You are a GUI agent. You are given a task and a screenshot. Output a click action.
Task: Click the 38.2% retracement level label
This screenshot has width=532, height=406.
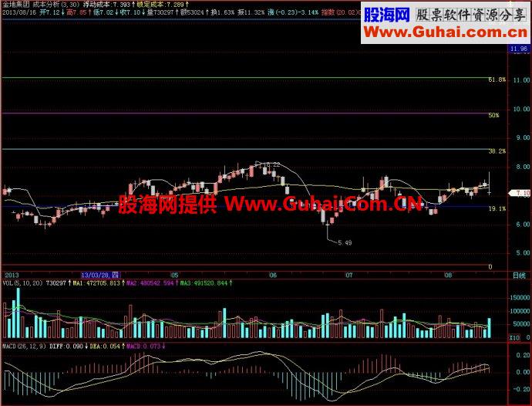coord(497,151)
